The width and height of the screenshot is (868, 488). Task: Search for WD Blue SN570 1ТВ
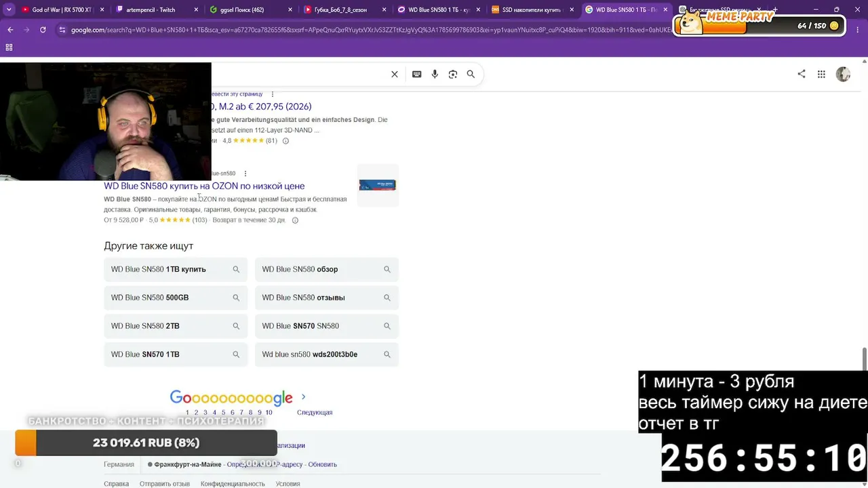click(x=176, y=354)
